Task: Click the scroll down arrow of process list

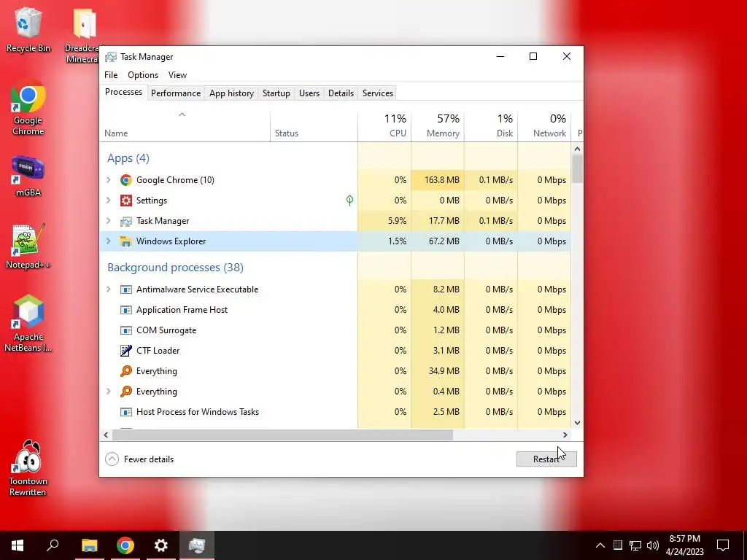Action: (578, 422)
